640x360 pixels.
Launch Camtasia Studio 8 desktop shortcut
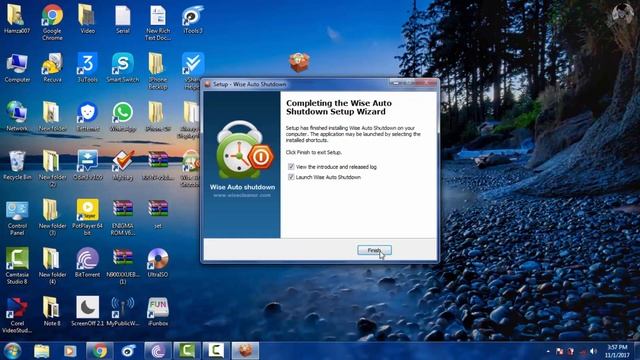(17, 266)
